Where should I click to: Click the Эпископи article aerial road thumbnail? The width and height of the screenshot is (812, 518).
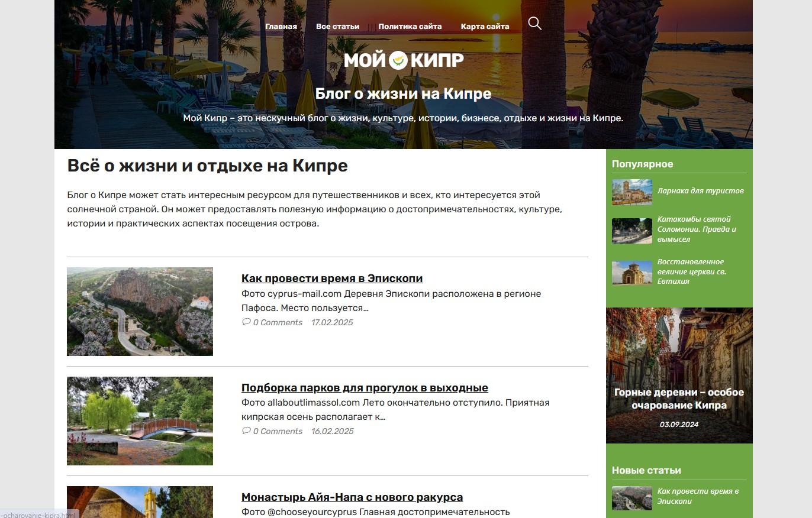pos(140,312)
